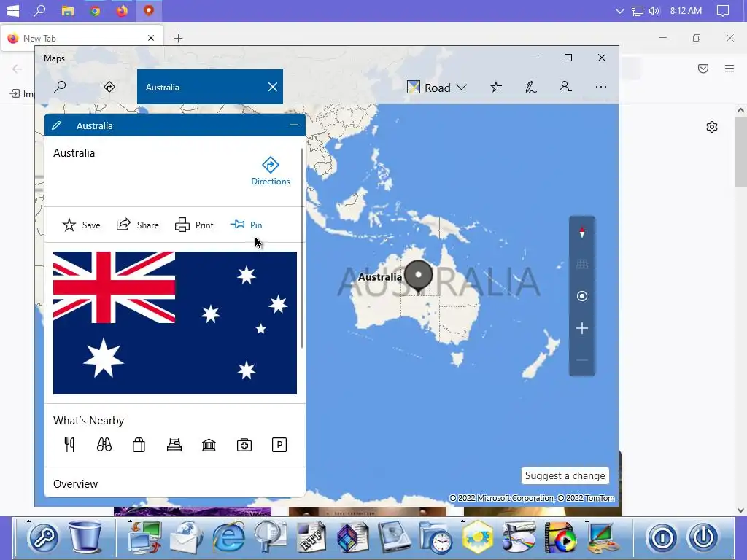Zoom in using the plus control
This screenshot has width=747, height=560.
(x=581, y=328)
